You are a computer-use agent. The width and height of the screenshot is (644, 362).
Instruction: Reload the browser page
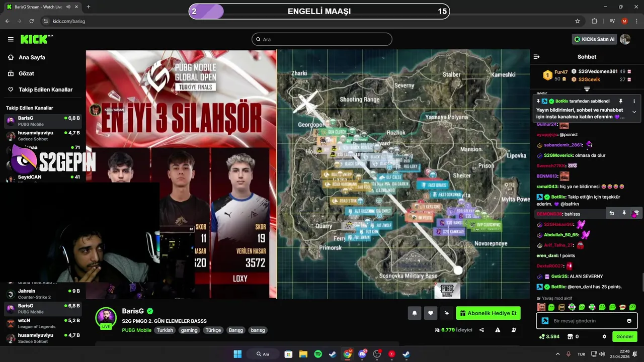31,21
